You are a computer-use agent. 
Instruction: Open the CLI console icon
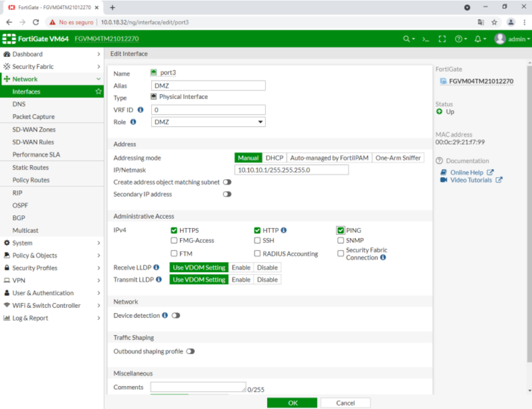click(426, 39)
